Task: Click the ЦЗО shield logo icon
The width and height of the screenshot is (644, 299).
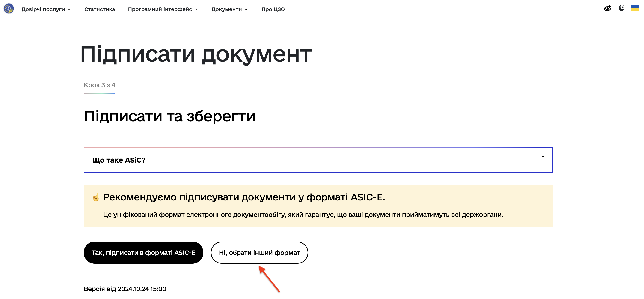Action: pyautogui.click(x=9, y=9)
